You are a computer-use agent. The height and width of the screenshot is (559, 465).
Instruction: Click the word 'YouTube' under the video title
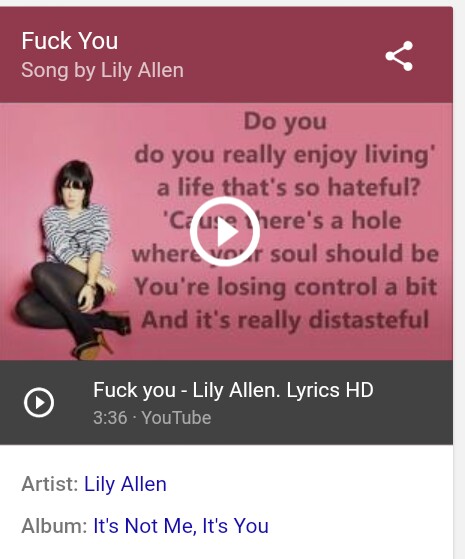176,417
